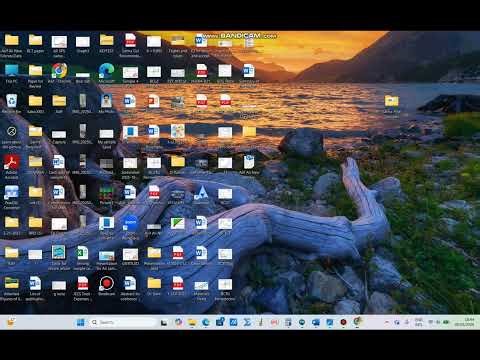Screen dimensions: 480x360
Task: Open the This PC desktop icon
Action: pyautogui.click(x=12, y=74)
